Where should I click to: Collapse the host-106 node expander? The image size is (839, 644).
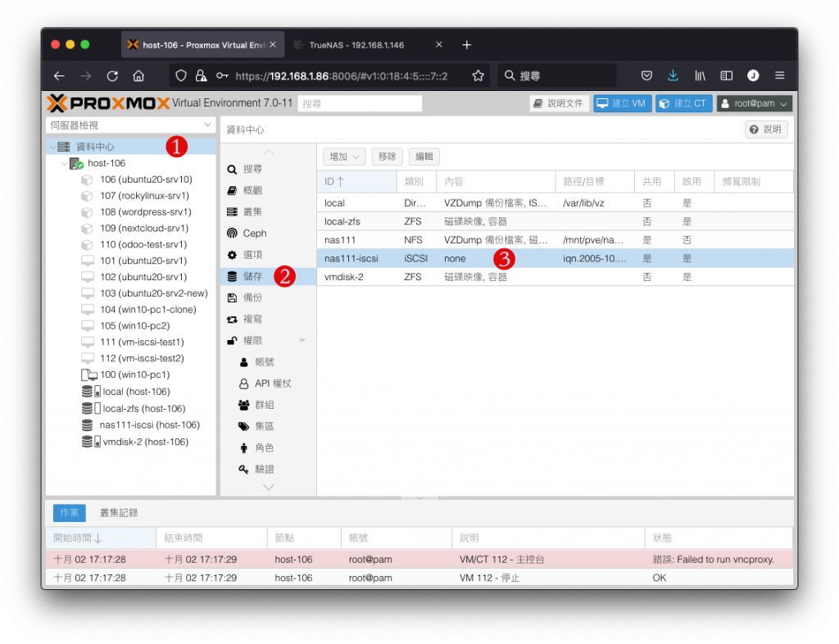pos(65,163)
